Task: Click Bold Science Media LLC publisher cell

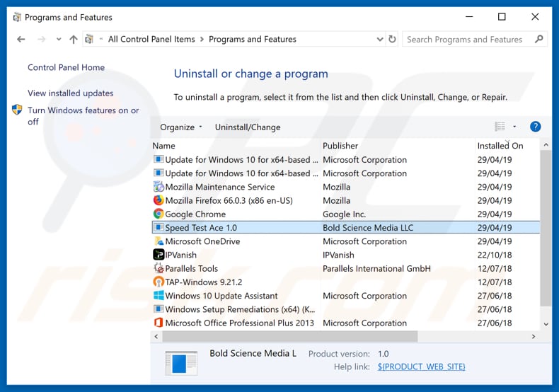Action: pyautogui.click(x=368, y=228)
